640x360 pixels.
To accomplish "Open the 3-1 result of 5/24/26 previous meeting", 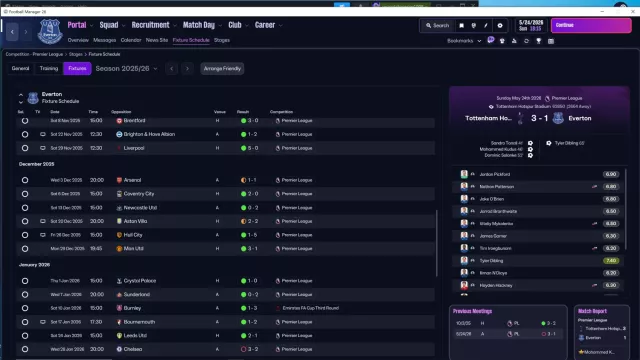I will [549, 334].
